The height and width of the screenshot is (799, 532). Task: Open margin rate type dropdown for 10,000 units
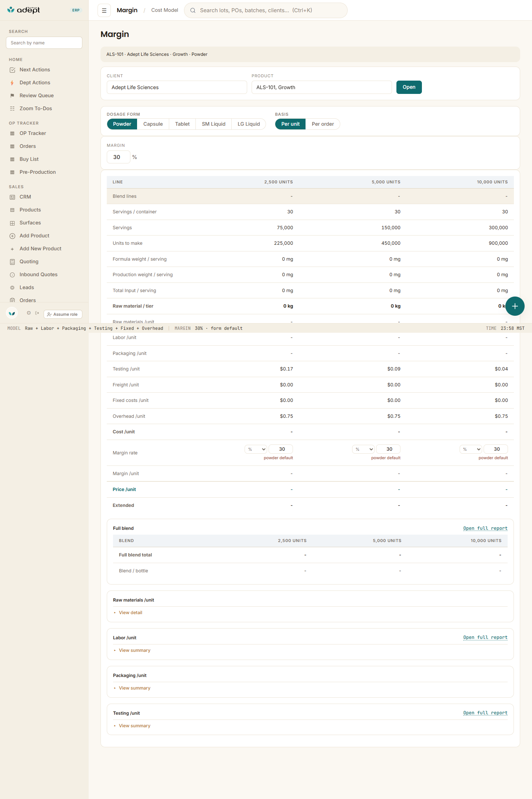coord(471,449)
